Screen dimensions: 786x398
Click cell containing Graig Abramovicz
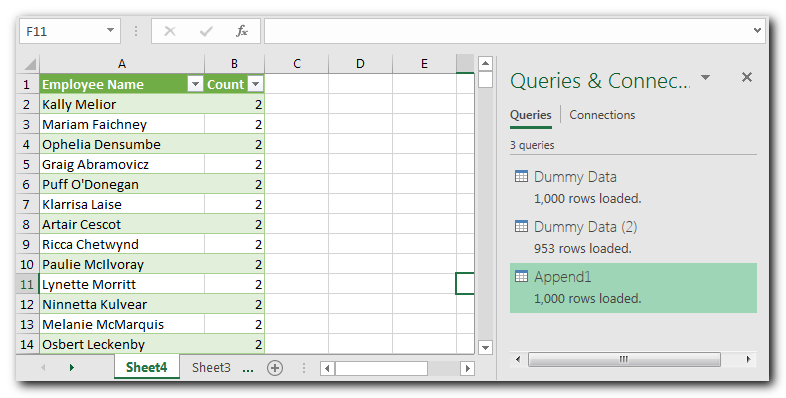122,164
